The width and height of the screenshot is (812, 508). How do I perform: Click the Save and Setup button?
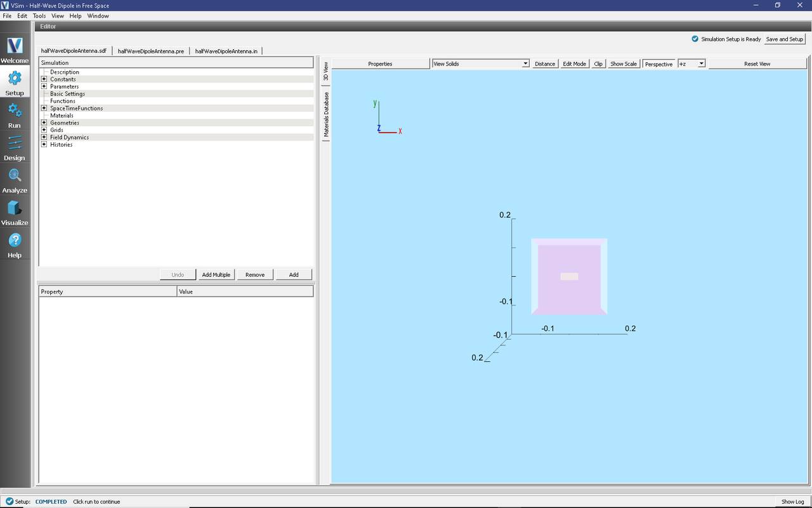coord(784,39)
